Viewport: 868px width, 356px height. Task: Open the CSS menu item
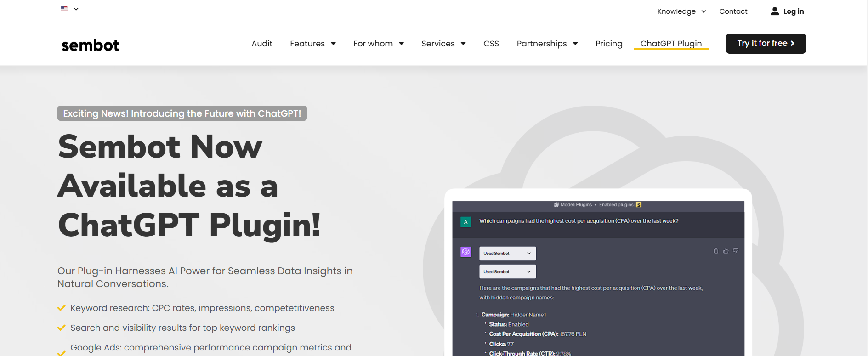491,44
